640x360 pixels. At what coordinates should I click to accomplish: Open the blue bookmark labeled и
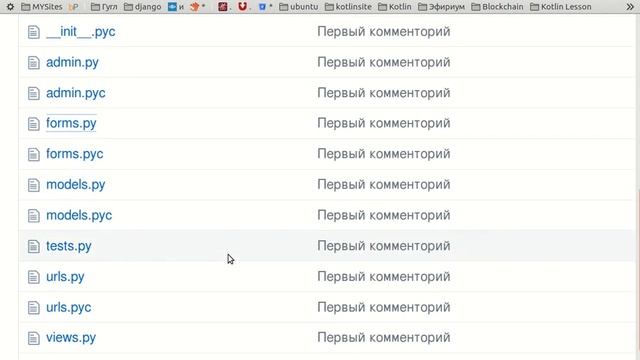(176, 7)
